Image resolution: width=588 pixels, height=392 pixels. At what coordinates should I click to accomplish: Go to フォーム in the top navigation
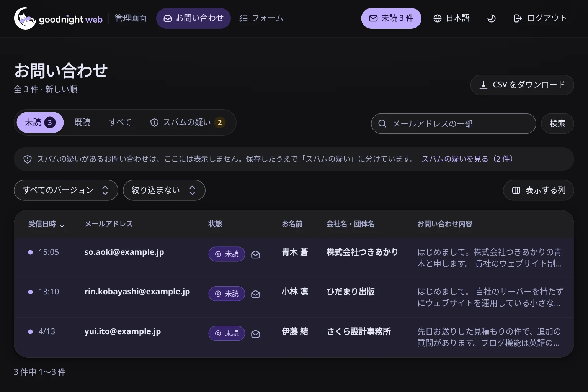click(261, 18)
